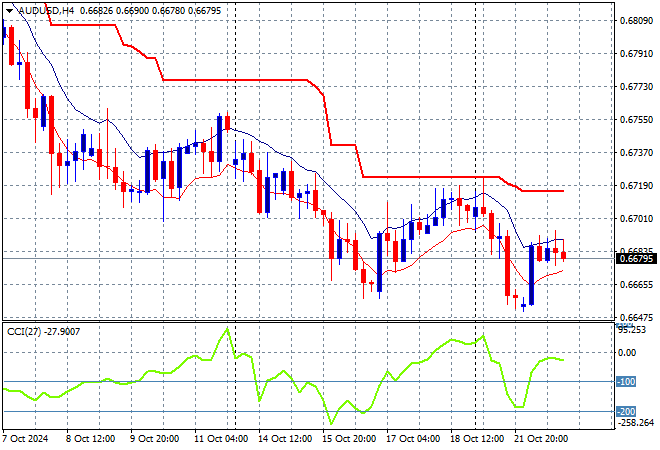
Task: Select the 11 Oct 04:00 time label
Action: click(221, 439)
